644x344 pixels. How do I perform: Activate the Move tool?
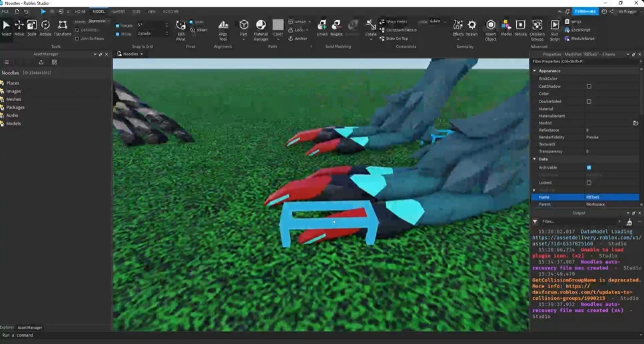click(19, 29)
